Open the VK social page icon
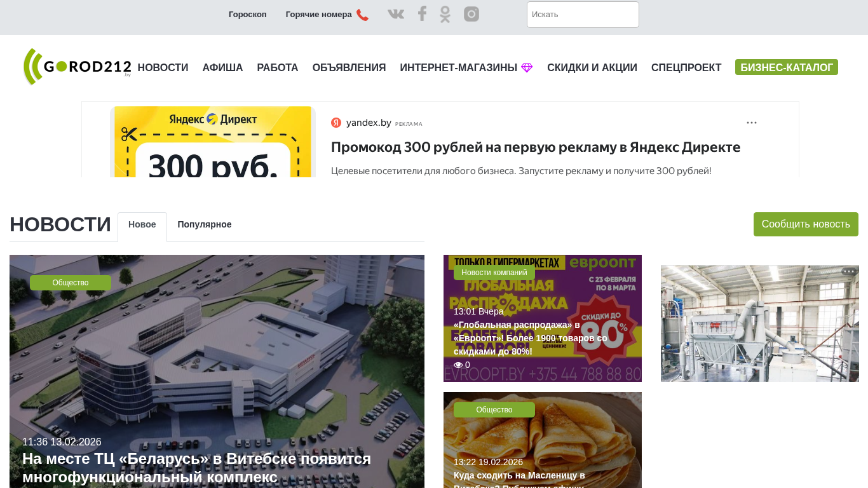The height and width of the screenshot is (488, 868). tap(396, 14)
